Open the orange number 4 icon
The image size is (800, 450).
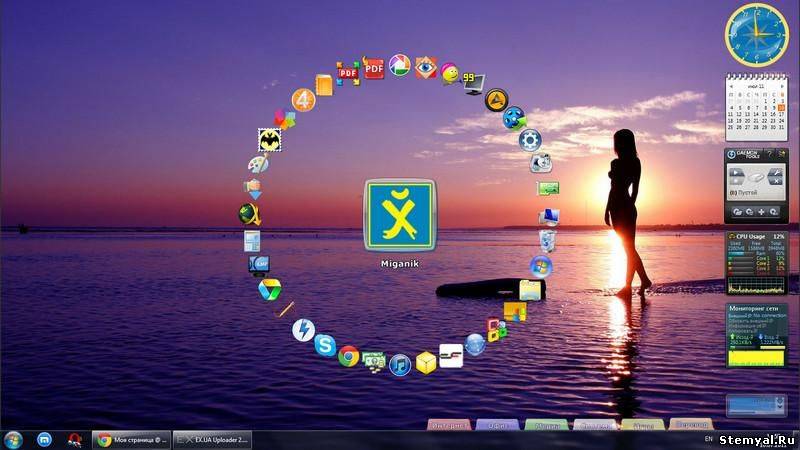[303, 100]
